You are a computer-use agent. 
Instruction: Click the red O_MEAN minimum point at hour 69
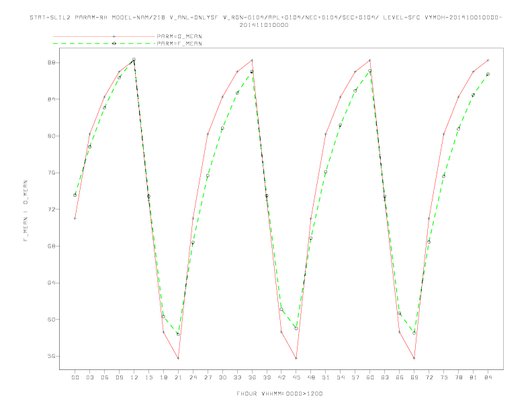pyautogui.click(x=414, y=358)
